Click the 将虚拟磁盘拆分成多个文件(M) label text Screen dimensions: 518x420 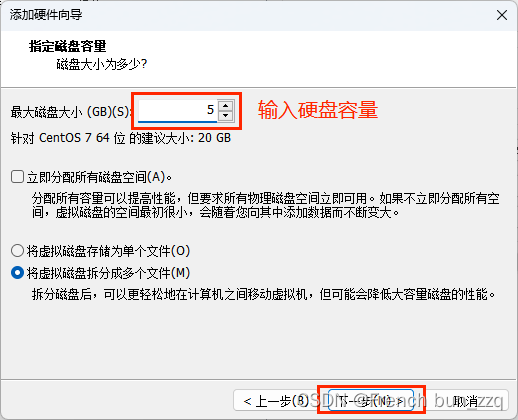point(108,273)
